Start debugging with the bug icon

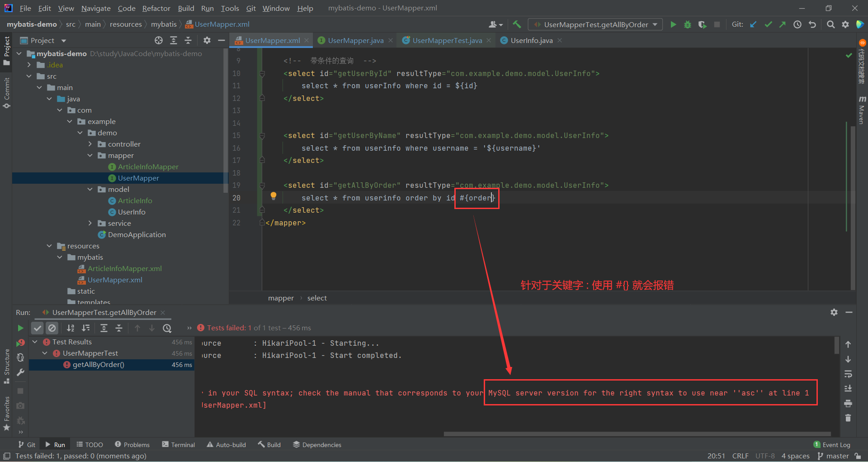point(688,24)
